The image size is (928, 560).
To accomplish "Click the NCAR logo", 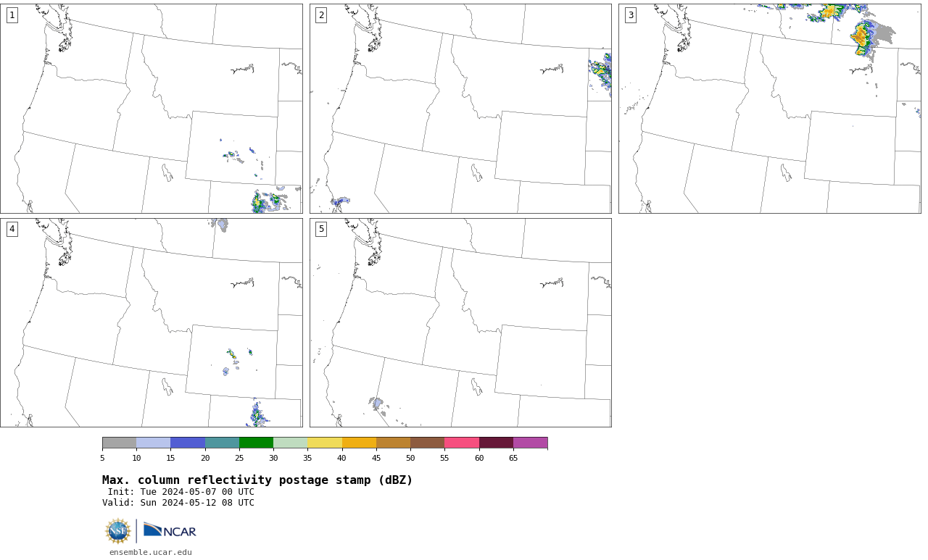I will [x=170, y=531].
